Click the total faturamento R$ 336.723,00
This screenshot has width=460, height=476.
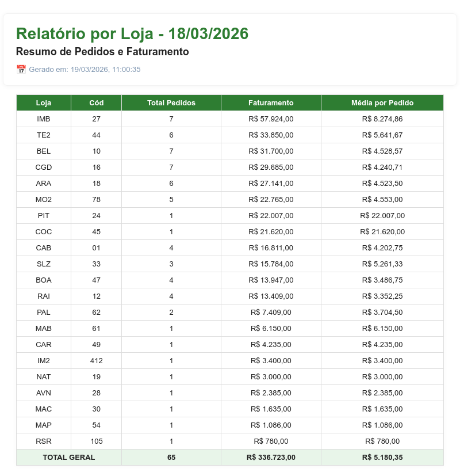point(271,457)
